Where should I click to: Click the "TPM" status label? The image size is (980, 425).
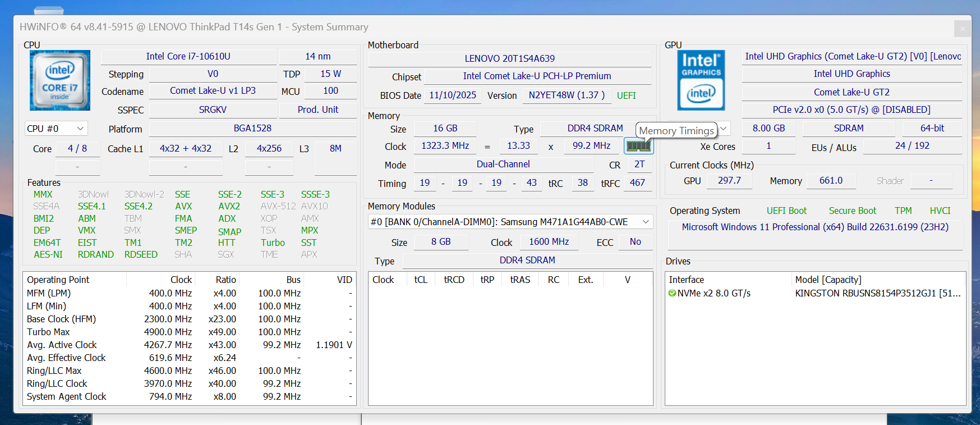[x=903, y=211]
